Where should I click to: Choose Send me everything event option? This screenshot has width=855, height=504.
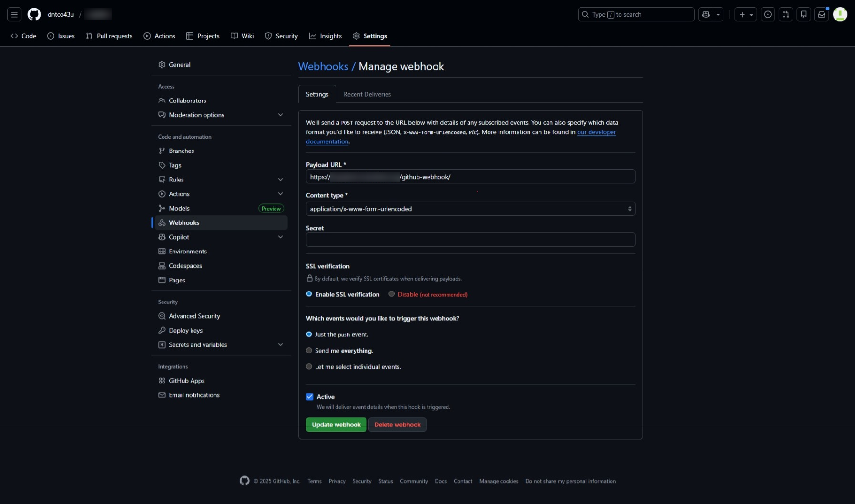(x=309, y=351)
